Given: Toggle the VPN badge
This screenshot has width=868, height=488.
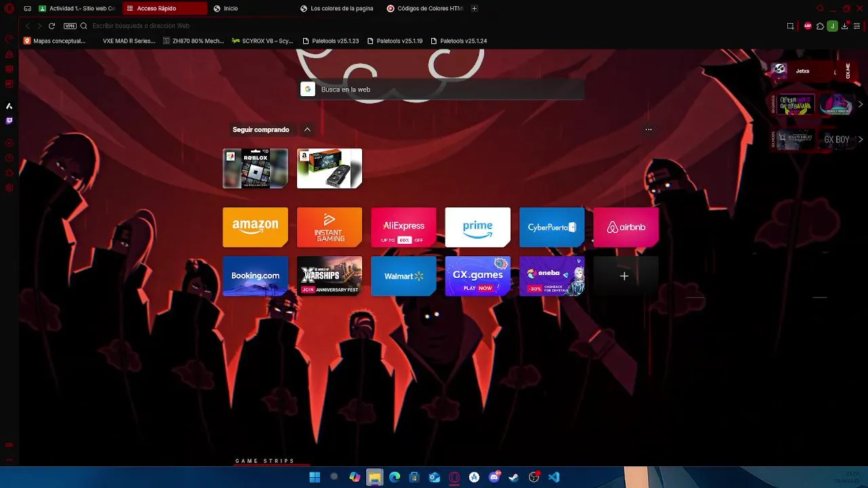Looking at the screenshot, I should pyautogui.click(x=70, y=26).
